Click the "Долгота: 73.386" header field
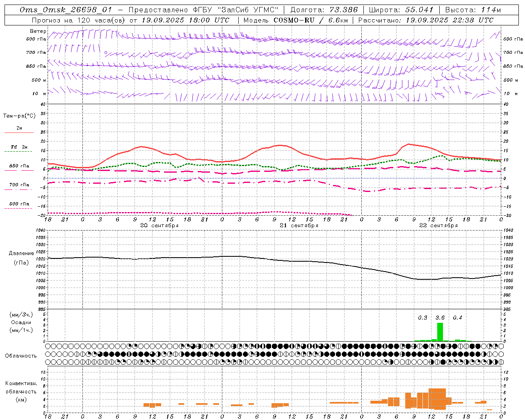Screen dimensions: 525x420 (x=324, y=10)
